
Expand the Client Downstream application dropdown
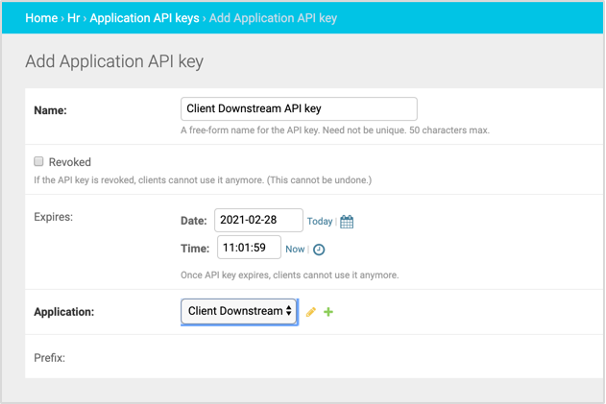click(239, 312)
